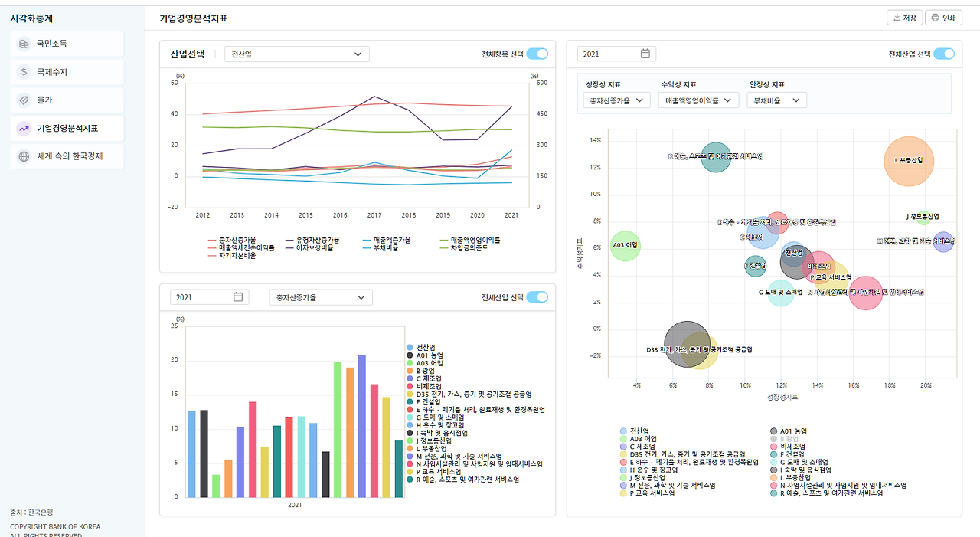The width and height of the screenshot is (980, 537).
Task: Open 총자산증가율 dropdown in bar chart panel
Action: [321, 297]
